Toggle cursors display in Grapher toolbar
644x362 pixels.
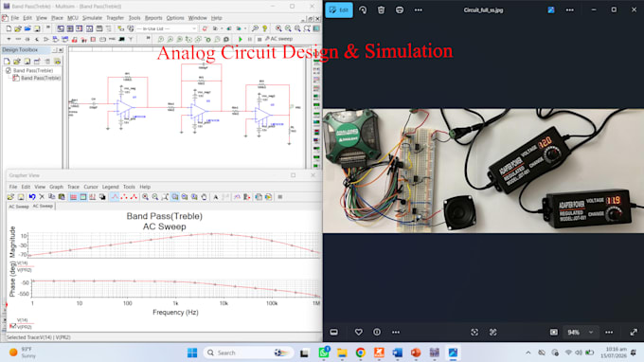click(x=93, y=197)
